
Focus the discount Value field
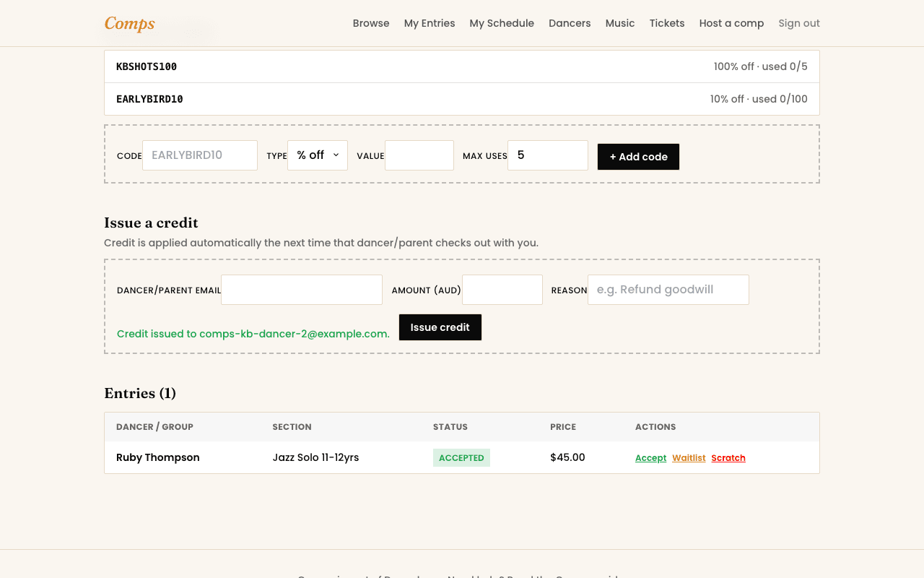pyautogui.click(x=419, y=155)
